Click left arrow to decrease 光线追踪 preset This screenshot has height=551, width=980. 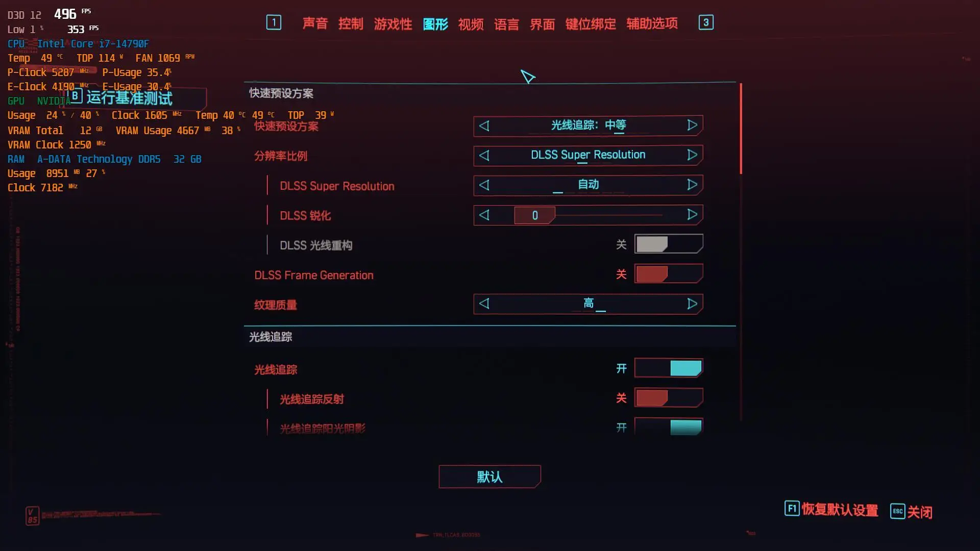tap(484, 125)
